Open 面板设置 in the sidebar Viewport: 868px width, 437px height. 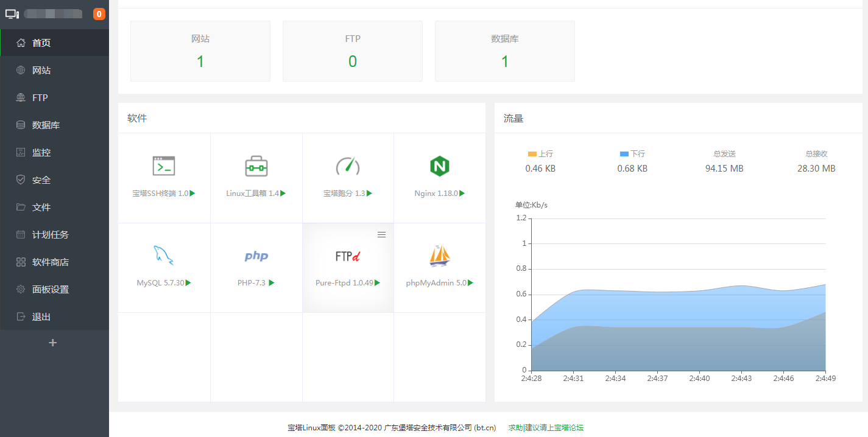point(50,290)
